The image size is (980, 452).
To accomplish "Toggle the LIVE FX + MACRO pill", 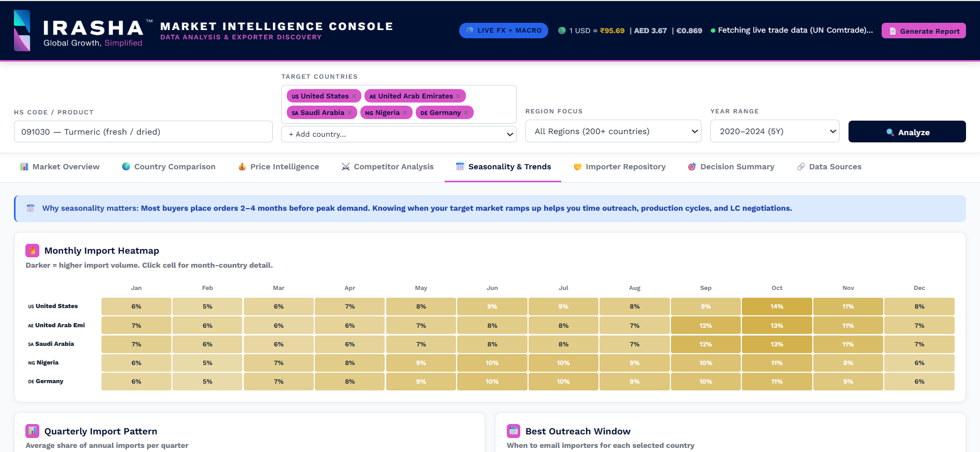I will pos(504,31).
